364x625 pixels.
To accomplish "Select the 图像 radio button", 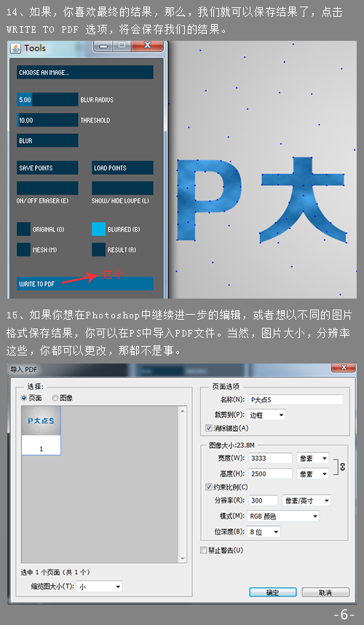I will pos(55,398).
